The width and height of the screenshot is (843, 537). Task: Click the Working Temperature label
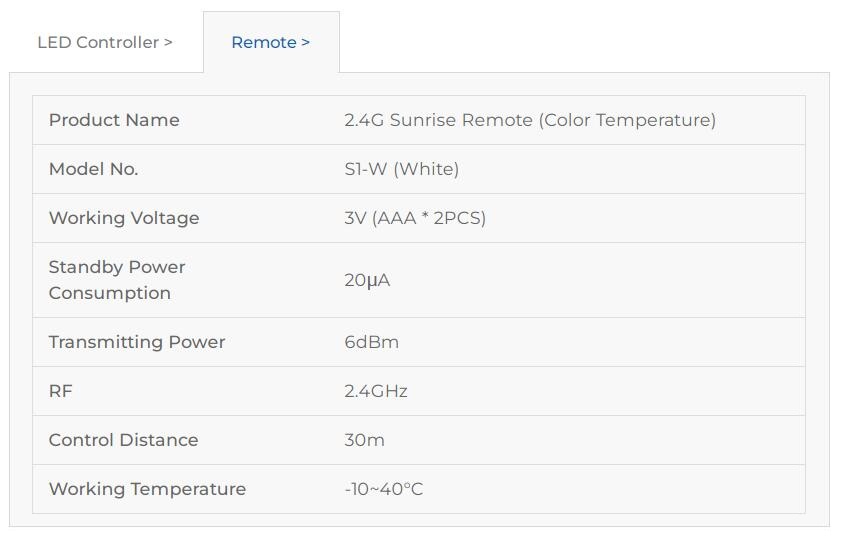(x=147, y=489)
